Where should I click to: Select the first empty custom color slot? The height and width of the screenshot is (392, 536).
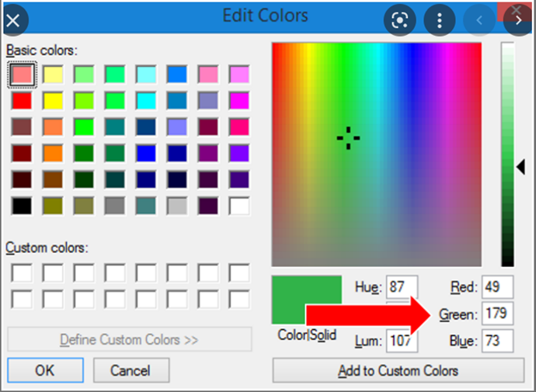pos(22,272)
